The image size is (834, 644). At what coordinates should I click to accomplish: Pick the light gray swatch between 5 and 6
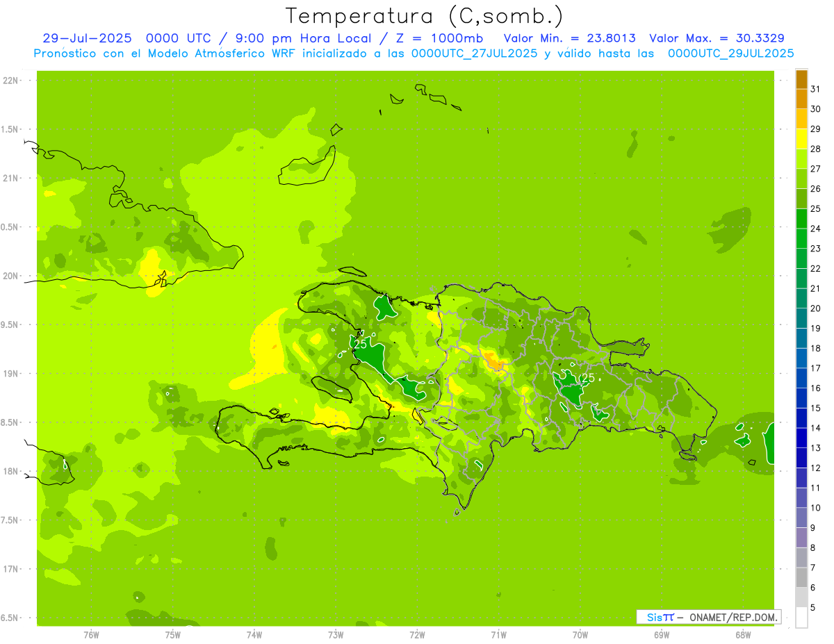click(x=801, y=597)
